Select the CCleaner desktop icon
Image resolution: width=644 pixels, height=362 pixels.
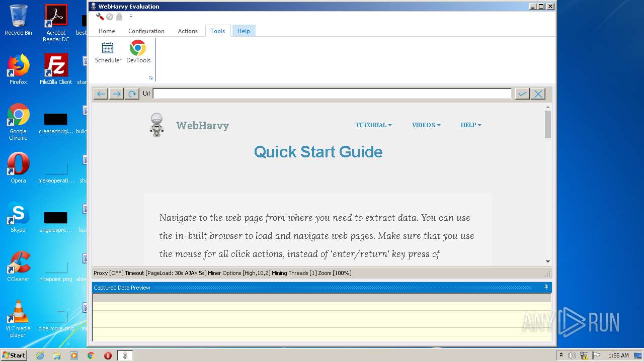point(18,266)
